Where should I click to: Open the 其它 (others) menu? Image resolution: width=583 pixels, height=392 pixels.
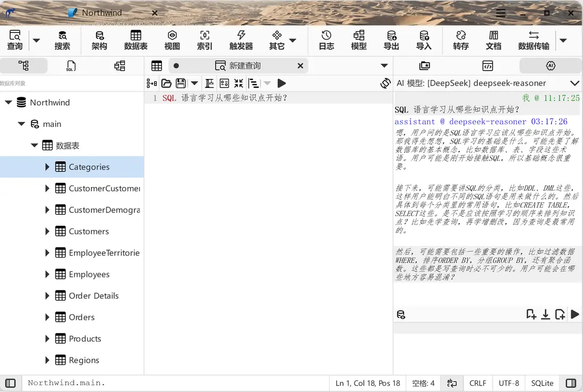point(277,40)
